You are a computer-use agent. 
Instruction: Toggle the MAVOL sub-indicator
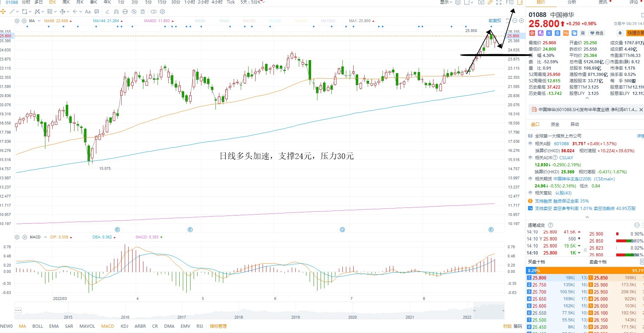coord(87,326)
